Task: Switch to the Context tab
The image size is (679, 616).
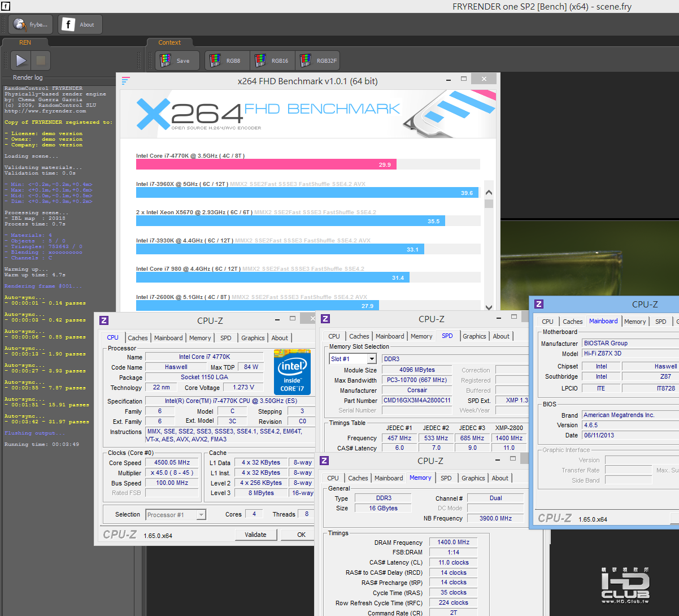Action: click(169, 42)
